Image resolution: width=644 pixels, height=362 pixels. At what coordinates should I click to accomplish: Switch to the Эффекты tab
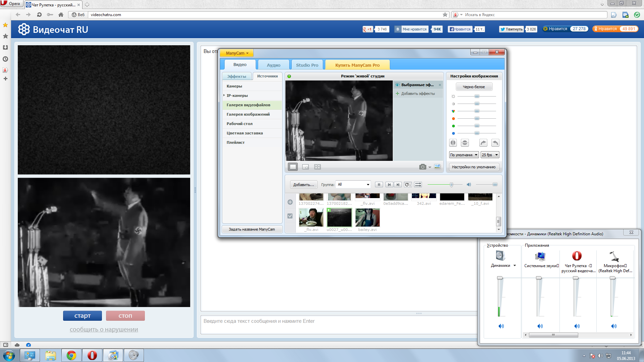click(x=237, y=76)
